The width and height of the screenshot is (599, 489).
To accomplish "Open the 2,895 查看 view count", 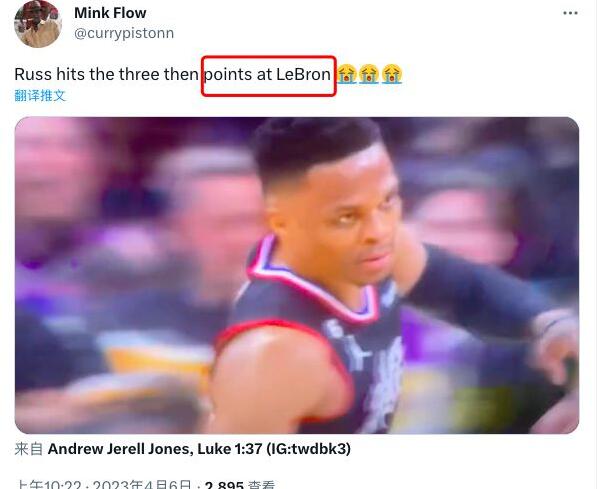I will [240, 485].
